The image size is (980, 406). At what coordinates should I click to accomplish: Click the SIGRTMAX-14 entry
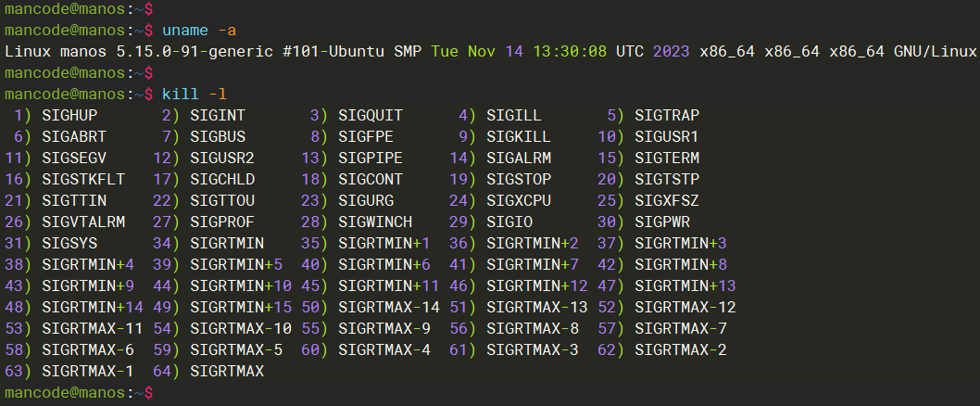click(389, 307)
